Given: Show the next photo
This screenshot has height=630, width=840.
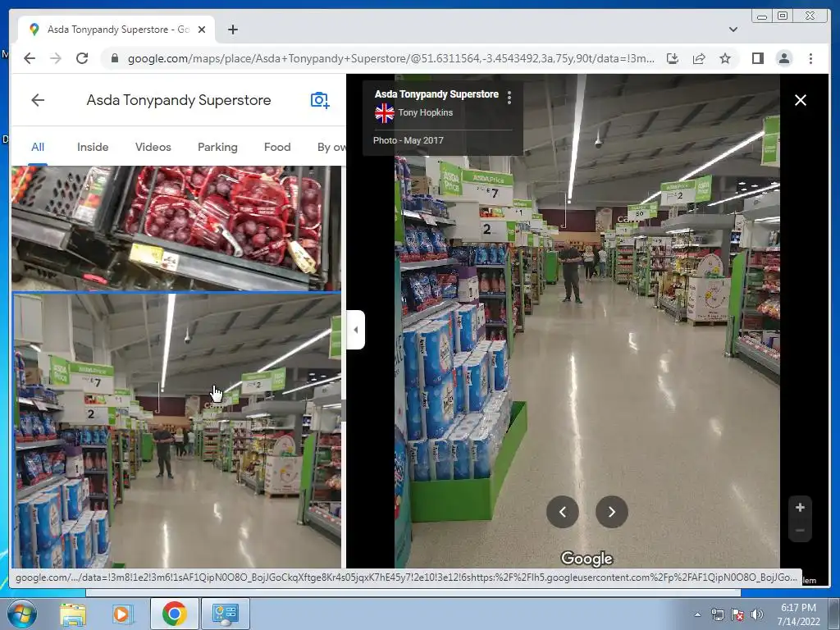Looking at the screenshot, I should pyautogui.click(x=612, y=512).
